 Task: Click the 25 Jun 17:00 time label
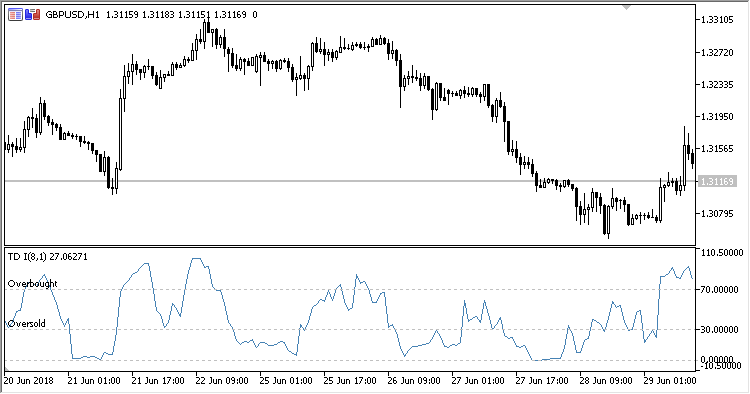coord(350,381)
